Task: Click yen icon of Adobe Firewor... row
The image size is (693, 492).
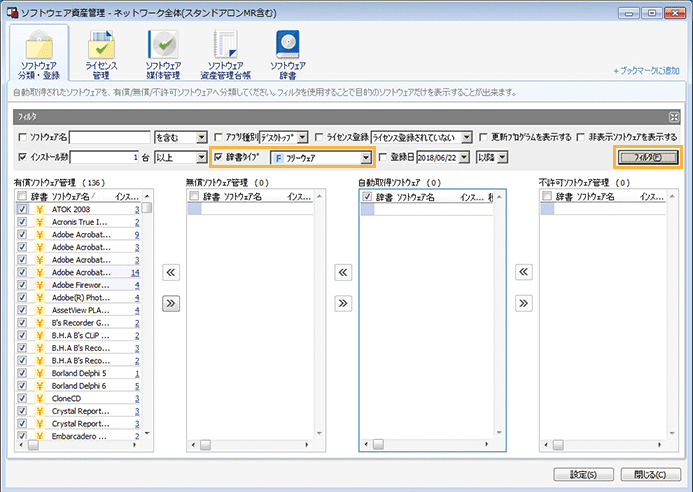Action: 40,285
